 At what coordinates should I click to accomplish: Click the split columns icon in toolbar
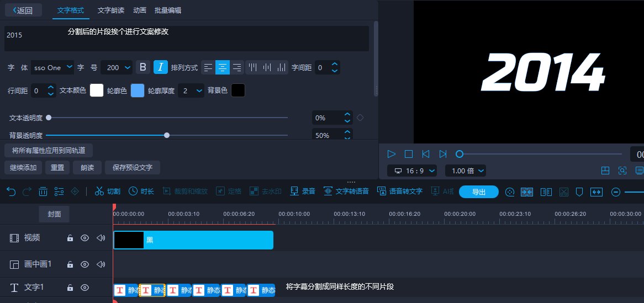pos(546,192)
